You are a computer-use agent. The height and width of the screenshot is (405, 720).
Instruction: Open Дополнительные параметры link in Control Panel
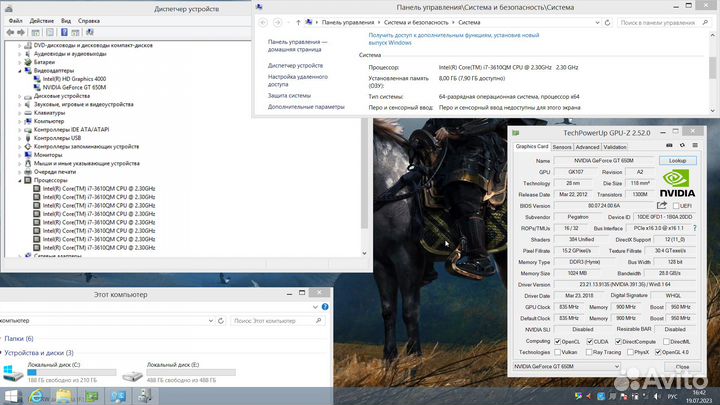[x=306, y=107]
